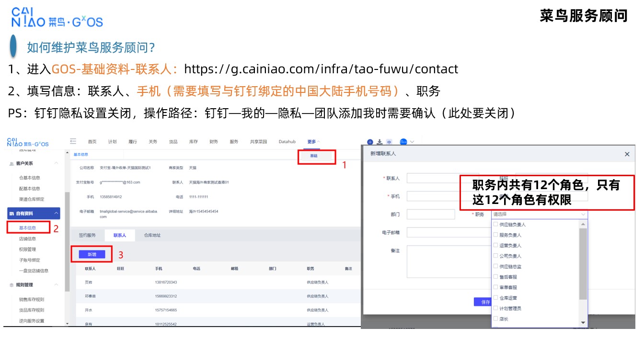
Task: Click the sidebar scrollbar down arrow
Action: [67, 324]
